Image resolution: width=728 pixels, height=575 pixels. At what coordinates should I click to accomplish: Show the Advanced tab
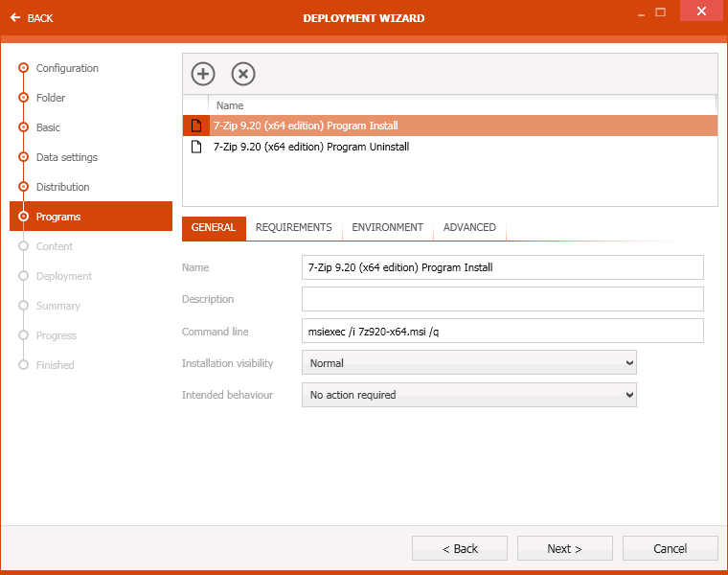pyautogui.click(x=469, y=228)
